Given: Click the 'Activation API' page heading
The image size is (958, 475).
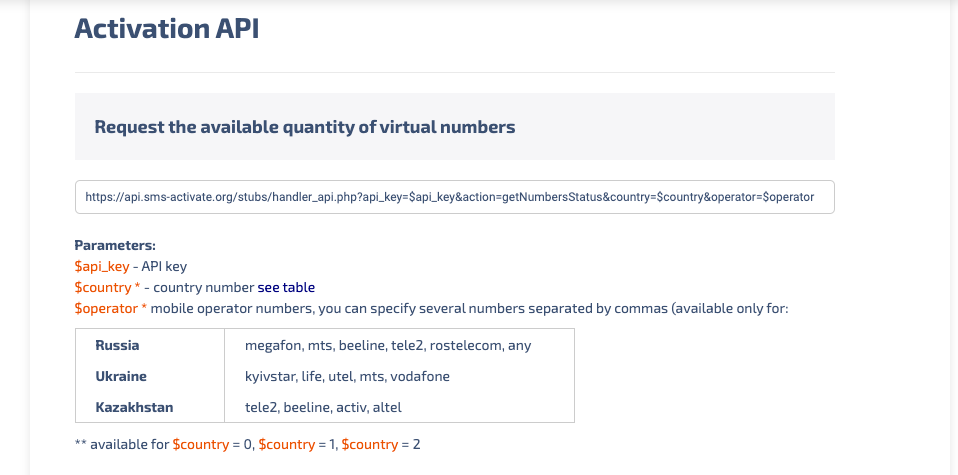Looking at the screenshot, I should point(167,28).
